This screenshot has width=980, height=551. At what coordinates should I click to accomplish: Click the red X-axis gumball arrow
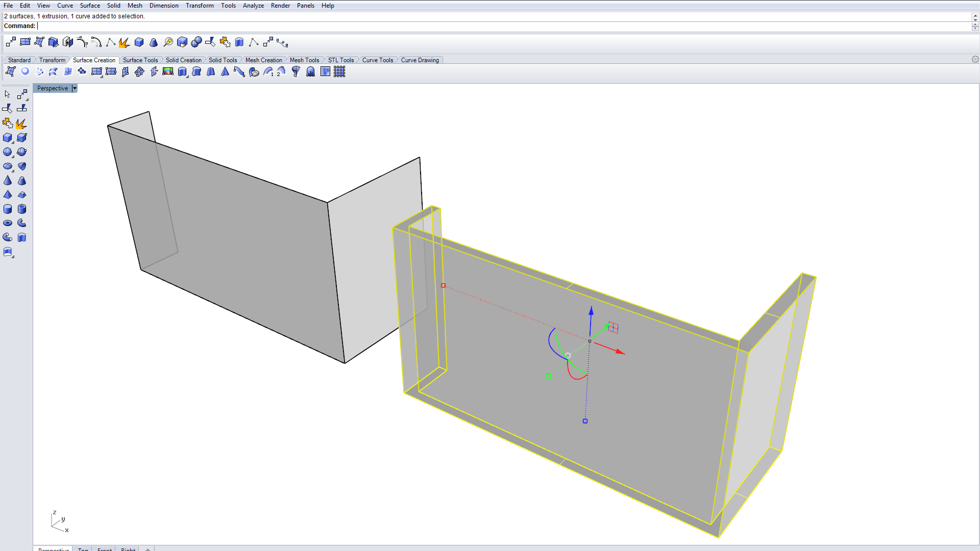pyautogui.click(x=620, y=352)
